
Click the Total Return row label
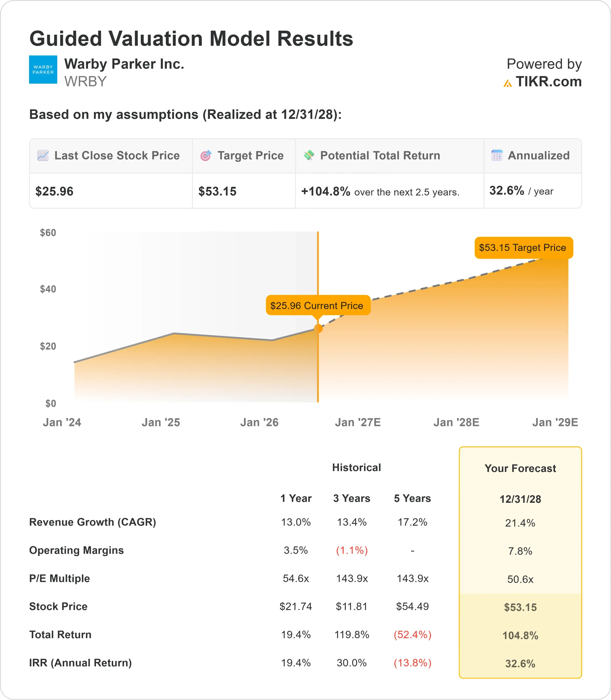(60, 635)
